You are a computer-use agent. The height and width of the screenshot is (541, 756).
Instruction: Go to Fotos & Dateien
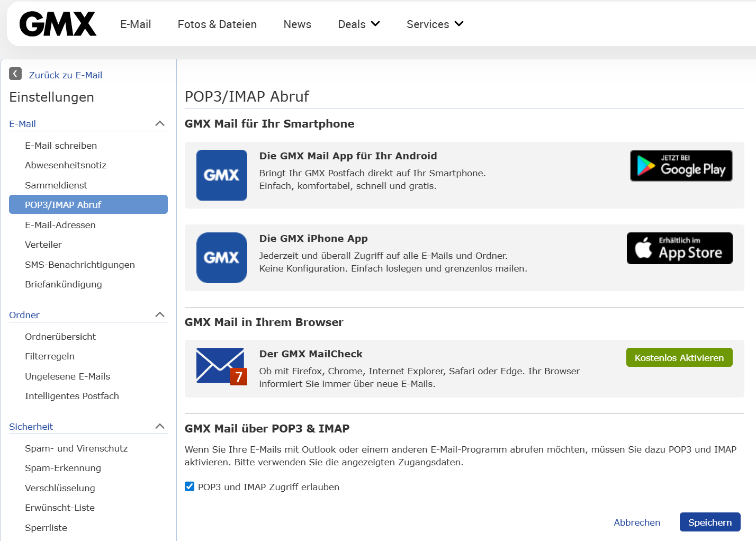pyautogui.click(x=217, y=24)
